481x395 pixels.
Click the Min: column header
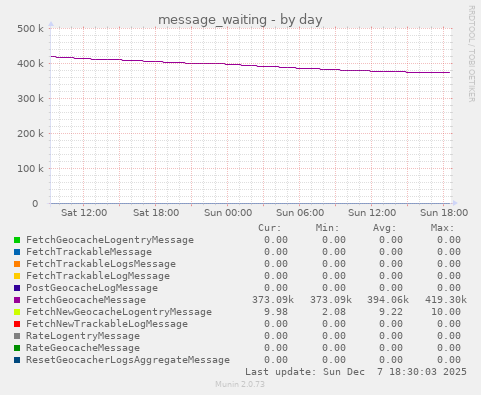click(x=328, y=228)
